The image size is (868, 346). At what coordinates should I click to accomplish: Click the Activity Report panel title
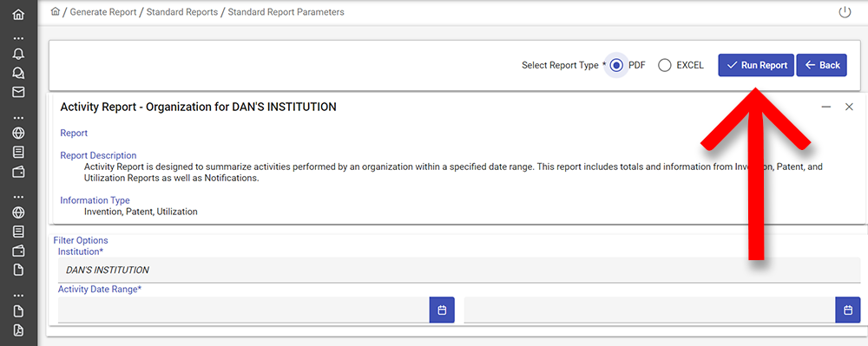coord(198,108)
